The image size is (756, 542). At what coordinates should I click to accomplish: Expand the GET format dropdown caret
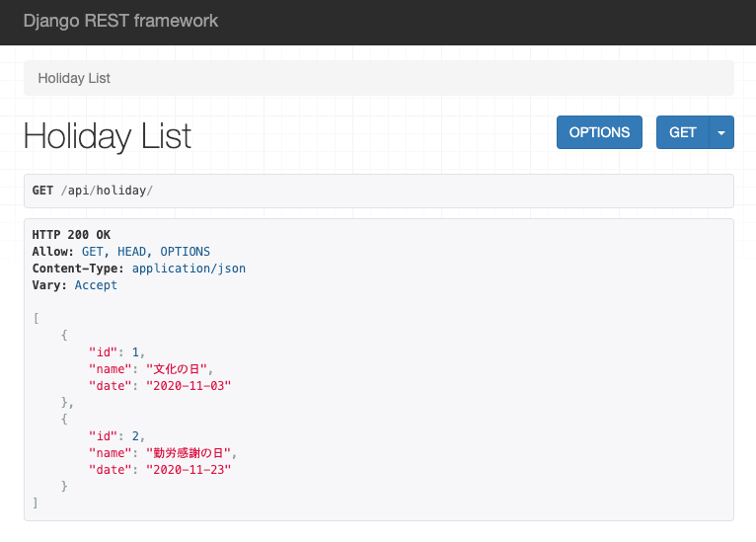(x=721, y=132)
